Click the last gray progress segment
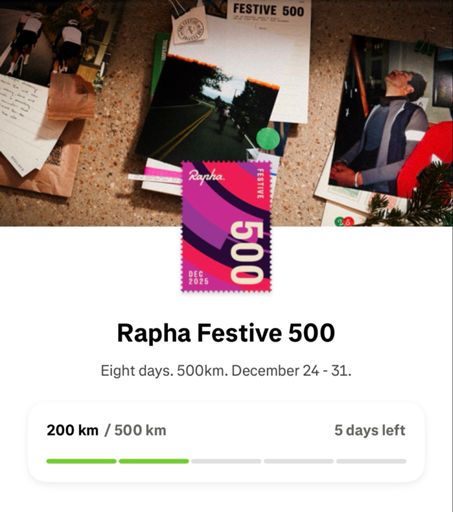The image size is (453, 512). point(371,461)
